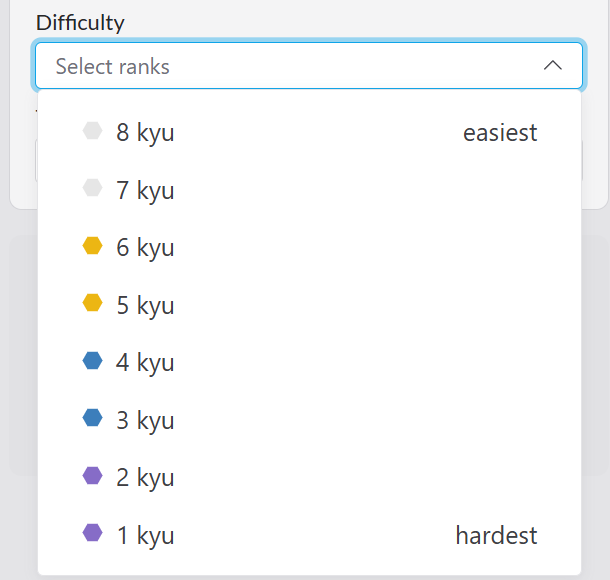
Task: Collapse the Select ranks dropdown chevron
Action: [553, 66]
